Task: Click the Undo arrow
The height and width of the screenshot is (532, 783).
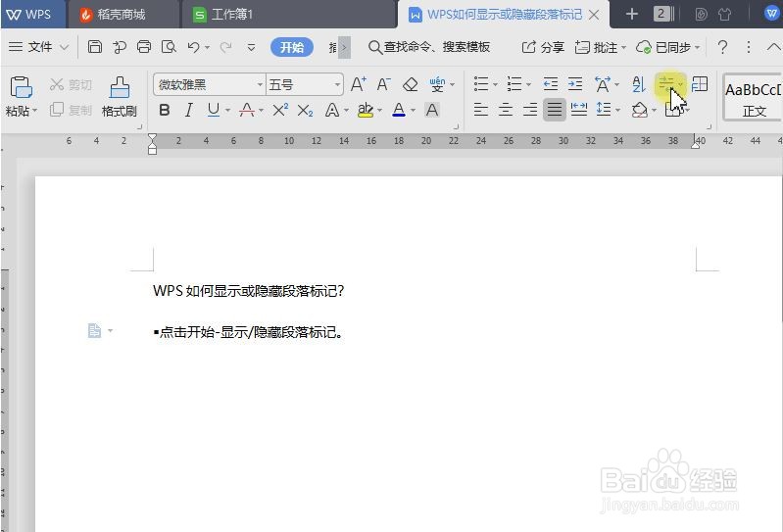Action: point(193,47)
